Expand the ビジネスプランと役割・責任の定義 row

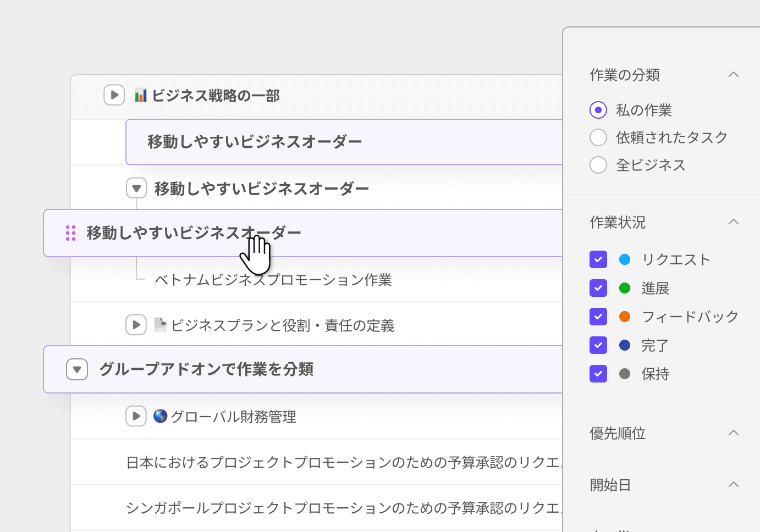[x=136, y=325]
